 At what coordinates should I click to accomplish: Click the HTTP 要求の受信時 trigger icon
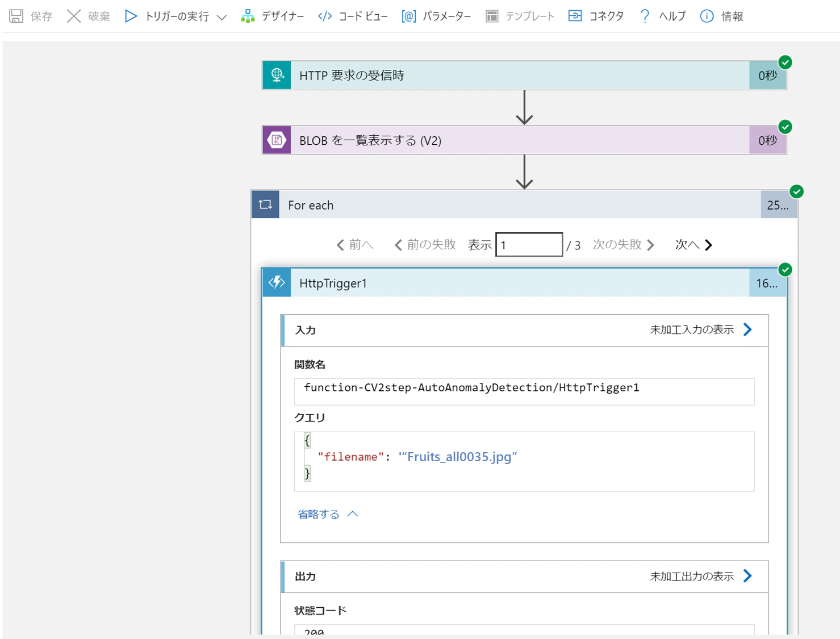click(277, 75)
